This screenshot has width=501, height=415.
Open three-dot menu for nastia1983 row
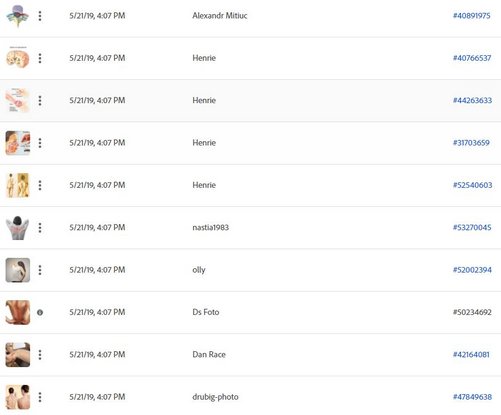tap(40, 228)
